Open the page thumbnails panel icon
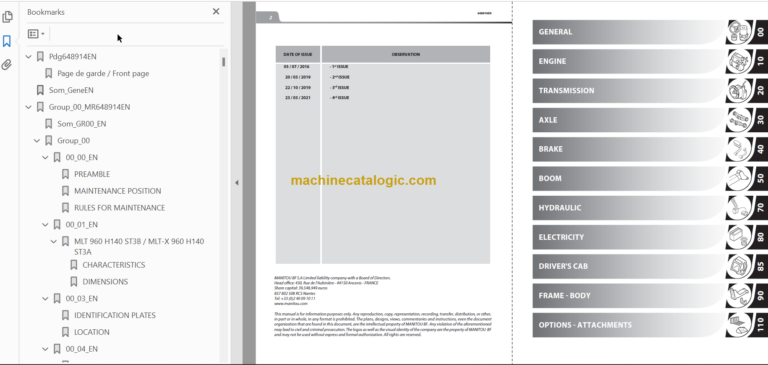The image size is (768, 365). 7,17
